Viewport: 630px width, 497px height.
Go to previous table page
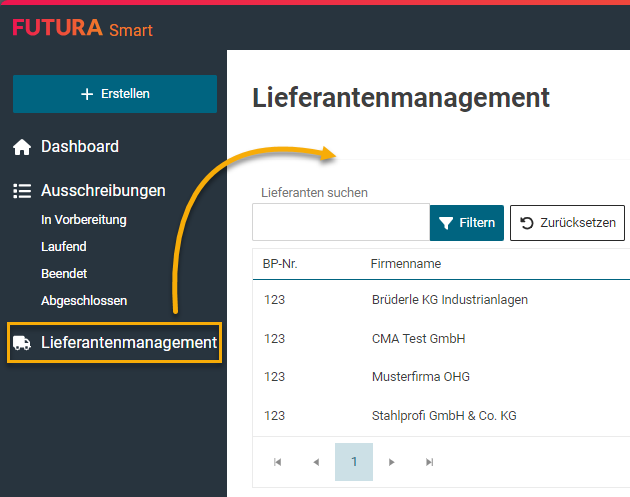pyautogui.click(x=316, y=462)
